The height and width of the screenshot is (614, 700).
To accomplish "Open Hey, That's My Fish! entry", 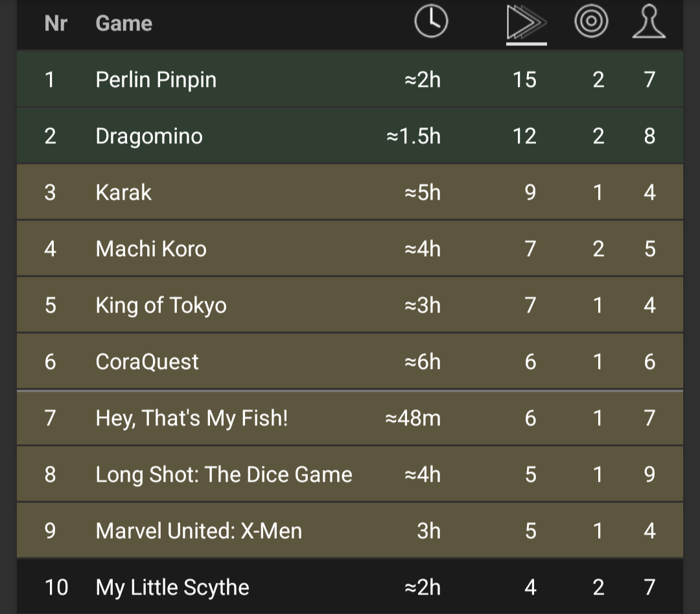I will pos(350,418).
